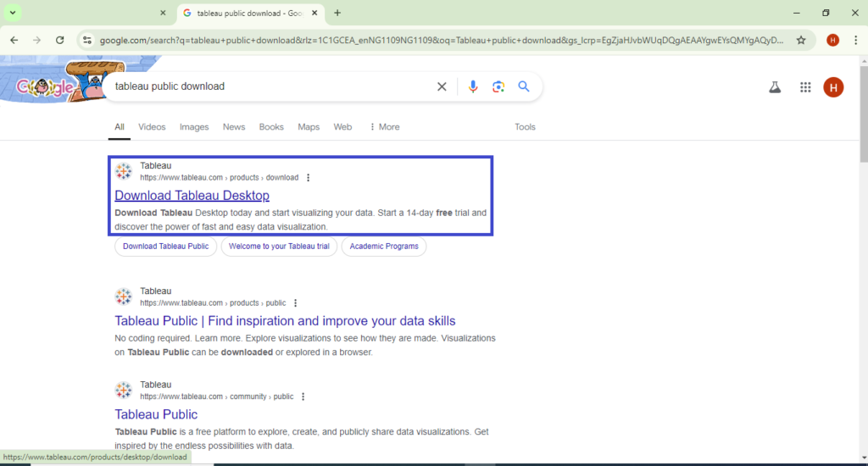This screenshot has width=868, height=466.
Task: Open Download Tableau Desktop link
Action: [192, 196]
